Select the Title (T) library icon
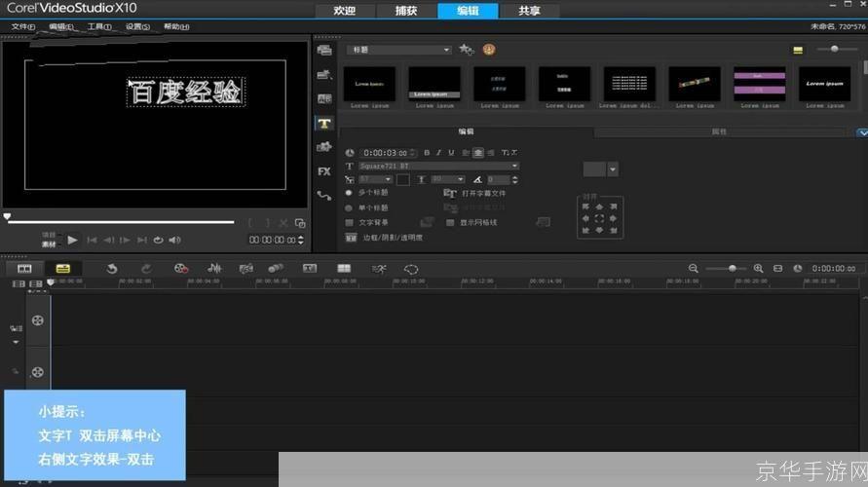868x487 pixels. 324,123
